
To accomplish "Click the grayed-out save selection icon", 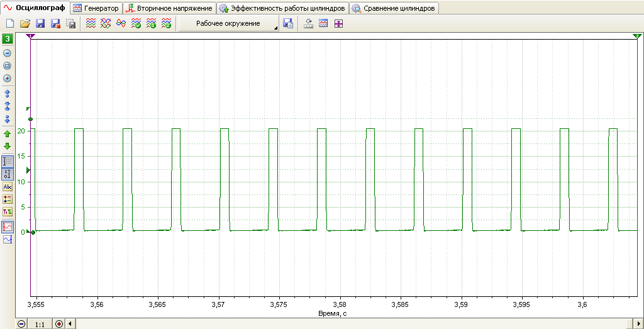I will [x=71, y=24].
